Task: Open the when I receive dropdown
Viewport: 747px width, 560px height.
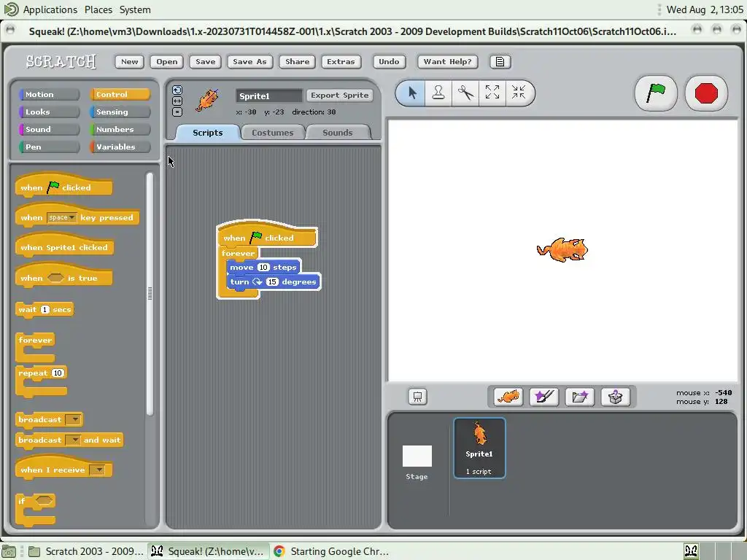Action: [x=97, y=470]
